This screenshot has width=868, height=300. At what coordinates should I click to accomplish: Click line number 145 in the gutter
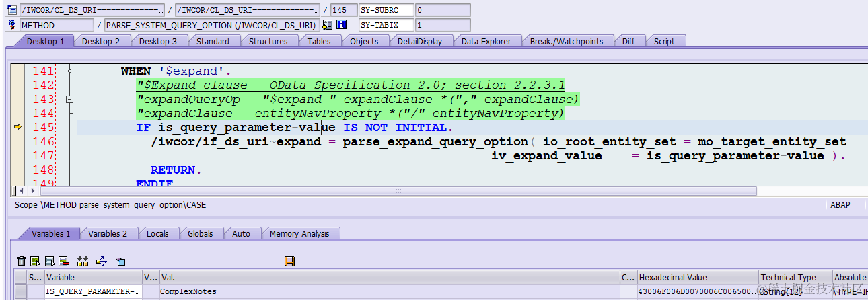pyautogui.click(x=43, y=127)
